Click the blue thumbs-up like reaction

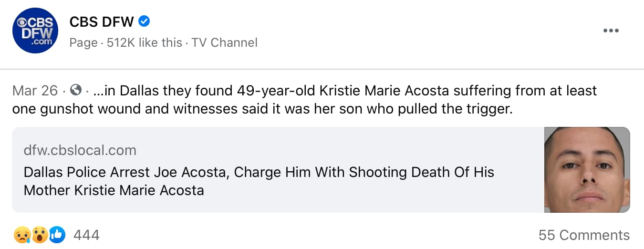(57, 235)
